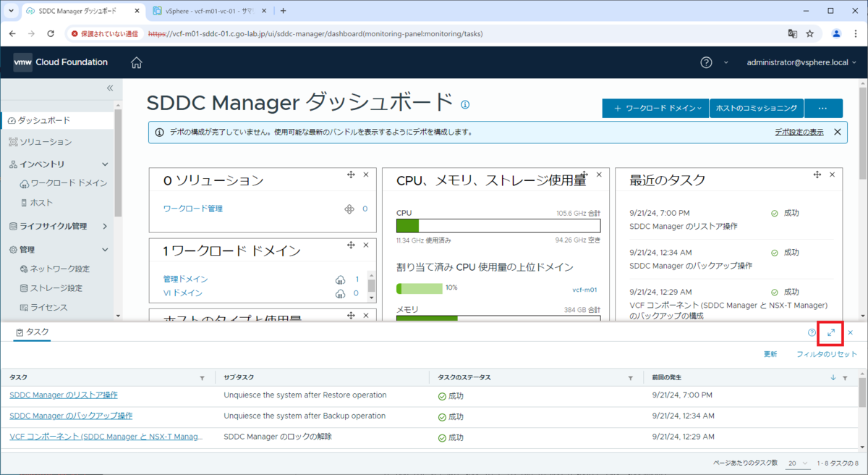Filter the タスクのステータス column

tap(631, 378)
